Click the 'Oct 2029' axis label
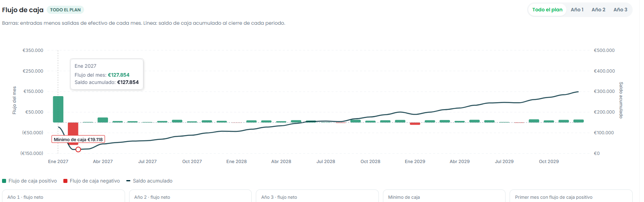This screenshot has width=644, height=202. pyautogui.click(x=549, y=161)
